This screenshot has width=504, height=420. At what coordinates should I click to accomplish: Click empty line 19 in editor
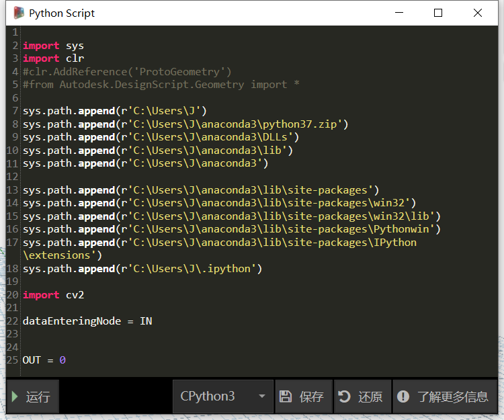click(259, 282)
